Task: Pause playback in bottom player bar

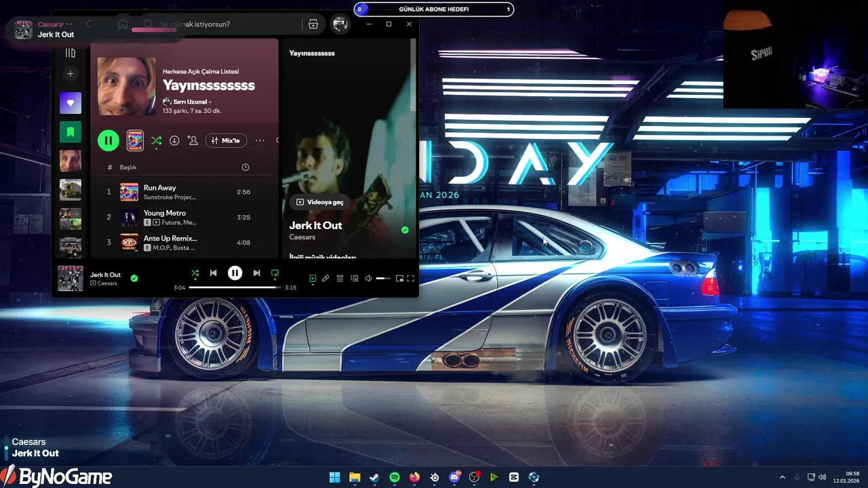Action: (x=235, y=273)
